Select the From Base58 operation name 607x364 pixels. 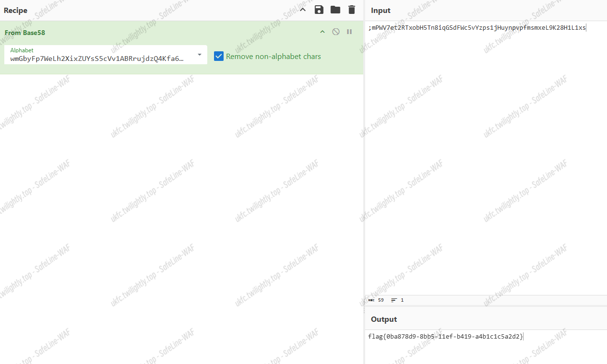click(x=25, y=33)
